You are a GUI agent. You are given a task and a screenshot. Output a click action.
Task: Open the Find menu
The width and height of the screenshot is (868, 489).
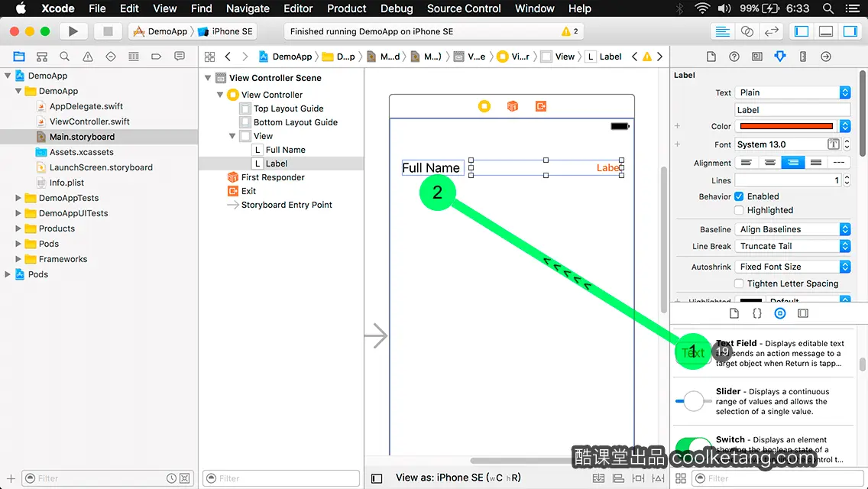(x=202, y=8)
